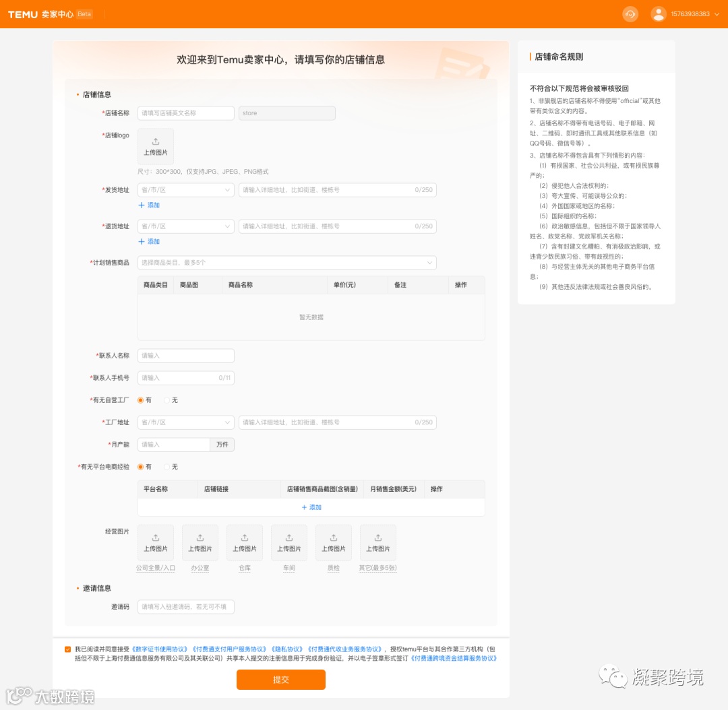Viewport: 728px width, 710px height.
Task: Submit the form via 提交 button
Action: [280, 680]
